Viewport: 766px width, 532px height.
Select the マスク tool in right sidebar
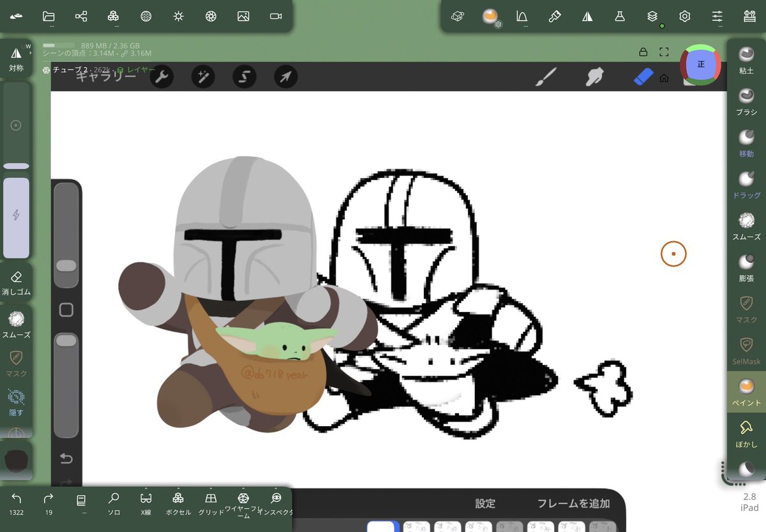[746, 309]
